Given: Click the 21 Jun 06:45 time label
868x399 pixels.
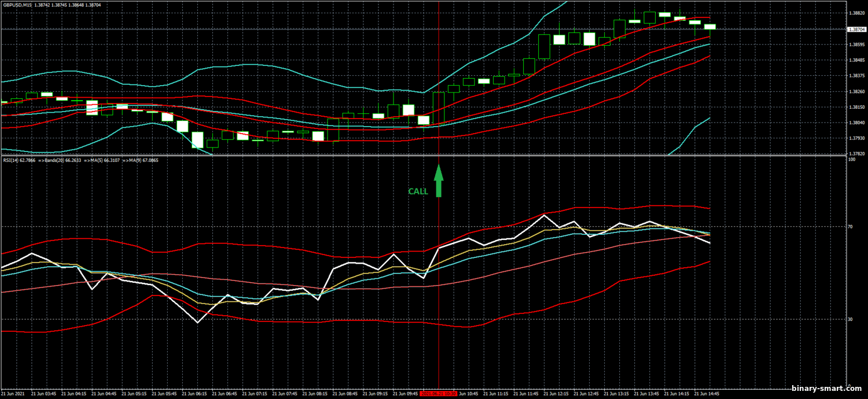Looking at the screenshot, I should coord(225,394).
